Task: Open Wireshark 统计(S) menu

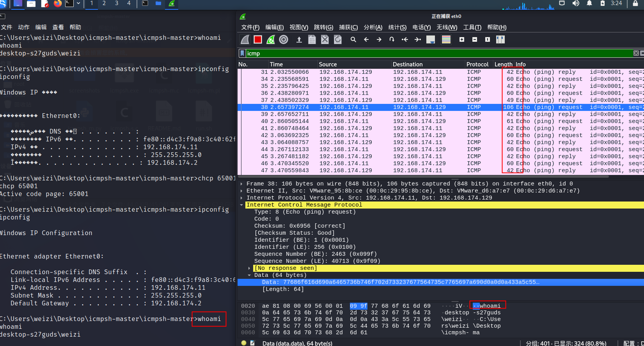Action: [x=397, y=27]
